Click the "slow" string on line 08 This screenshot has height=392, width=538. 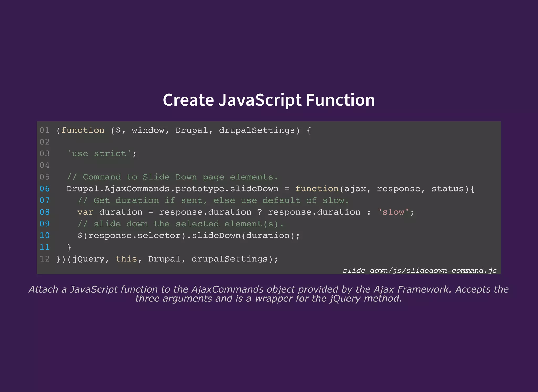click(x=393, y=212)
